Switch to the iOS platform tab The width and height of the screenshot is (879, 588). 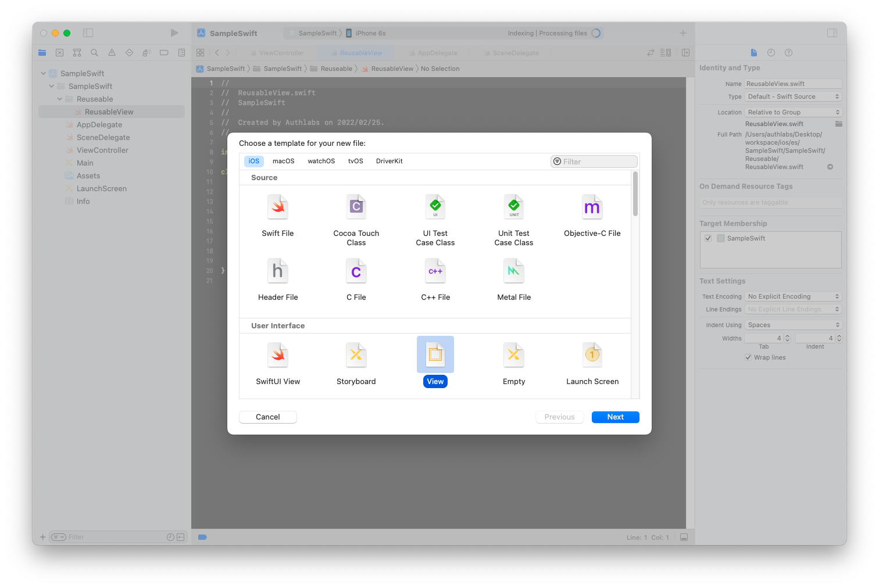(x=254, y=161)
